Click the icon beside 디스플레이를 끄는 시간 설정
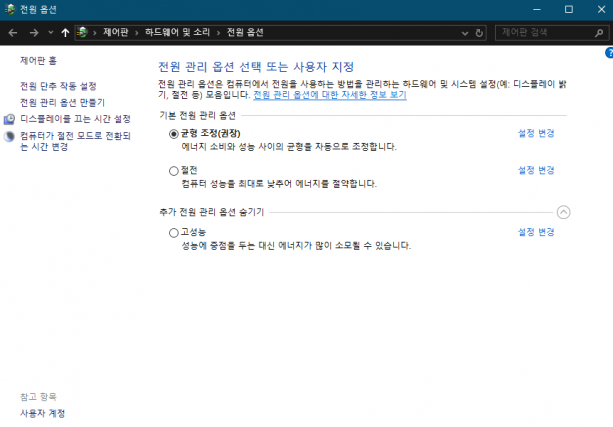The width and height of the screenshot is (613, 427). pyautogui.click(x=9, y=119)
